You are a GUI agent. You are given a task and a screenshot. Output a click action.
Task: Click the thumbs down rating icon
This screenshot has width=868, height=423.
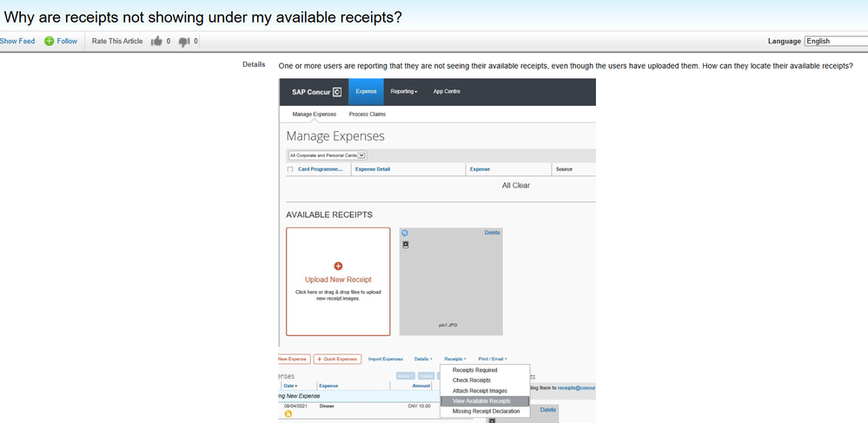184,42
